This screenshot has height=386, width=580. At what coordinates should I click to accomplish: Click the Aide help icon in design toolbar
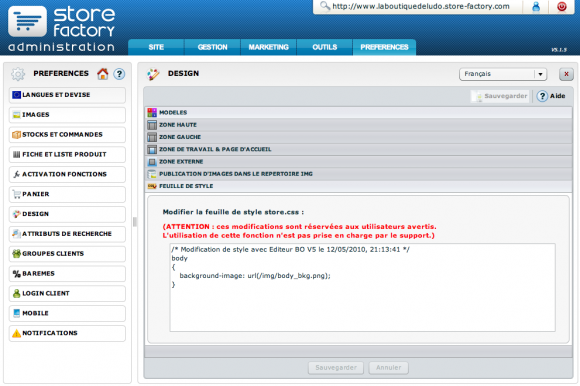(x=542, y=96)
